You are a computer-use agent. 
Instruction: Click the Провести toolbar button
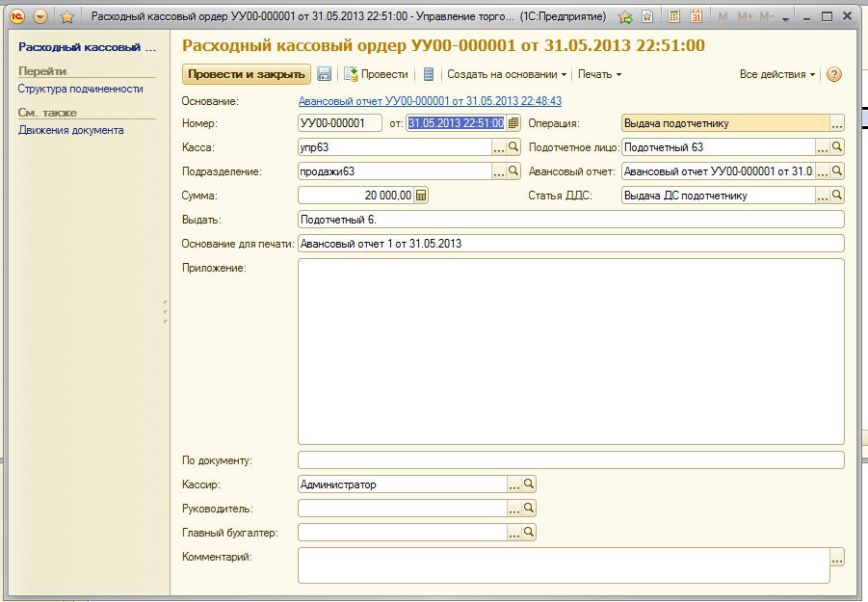click(x=376, y=74)
